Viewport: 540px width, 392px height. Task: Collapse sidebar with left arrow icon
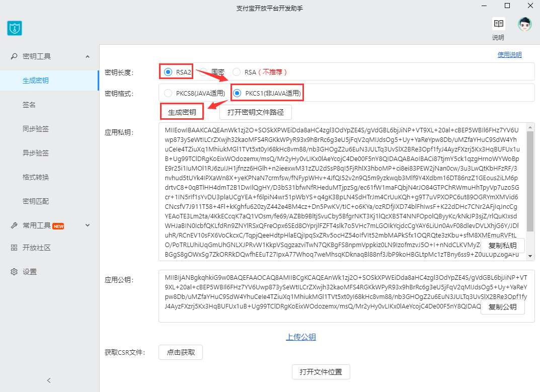click(x=48, y=380)
